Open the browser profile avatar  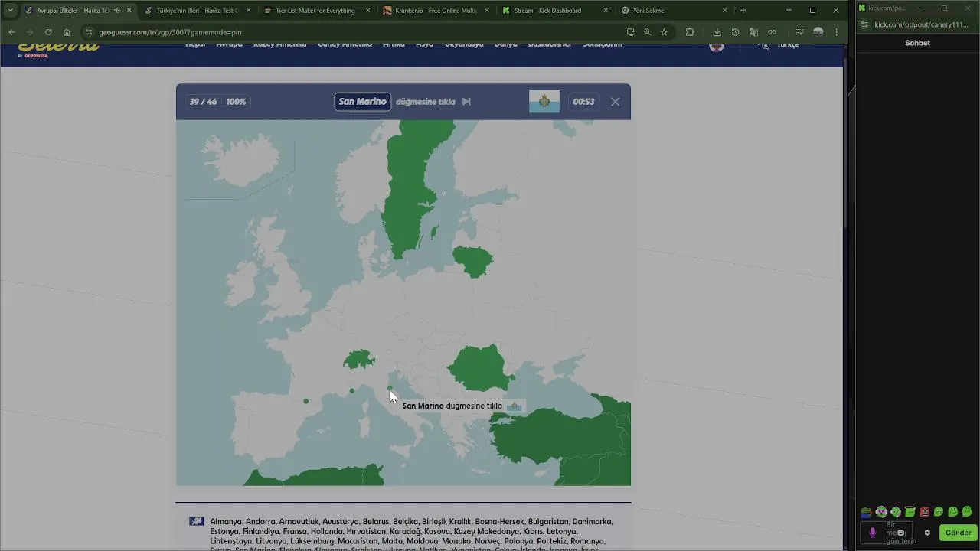pos(818,32)
